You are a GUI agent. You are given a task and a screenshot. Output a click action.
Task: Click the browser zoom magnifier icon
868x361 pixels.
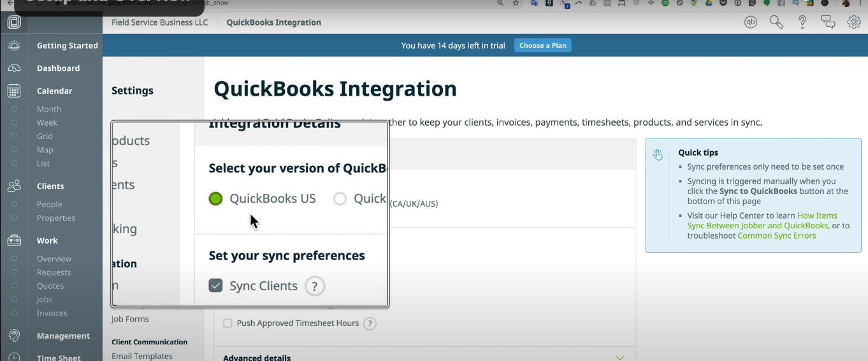pos(500,3)
